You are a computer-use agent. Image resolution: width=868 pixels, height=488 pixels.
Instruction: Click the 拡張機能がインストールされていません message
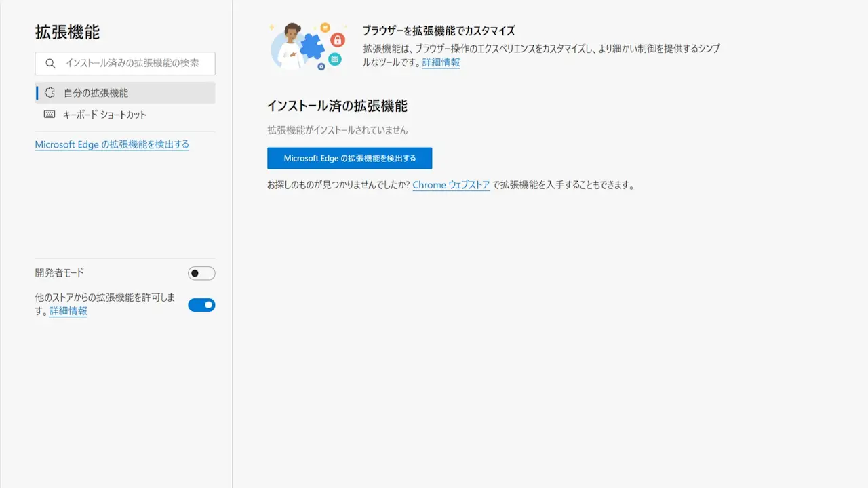pos(337,129)
